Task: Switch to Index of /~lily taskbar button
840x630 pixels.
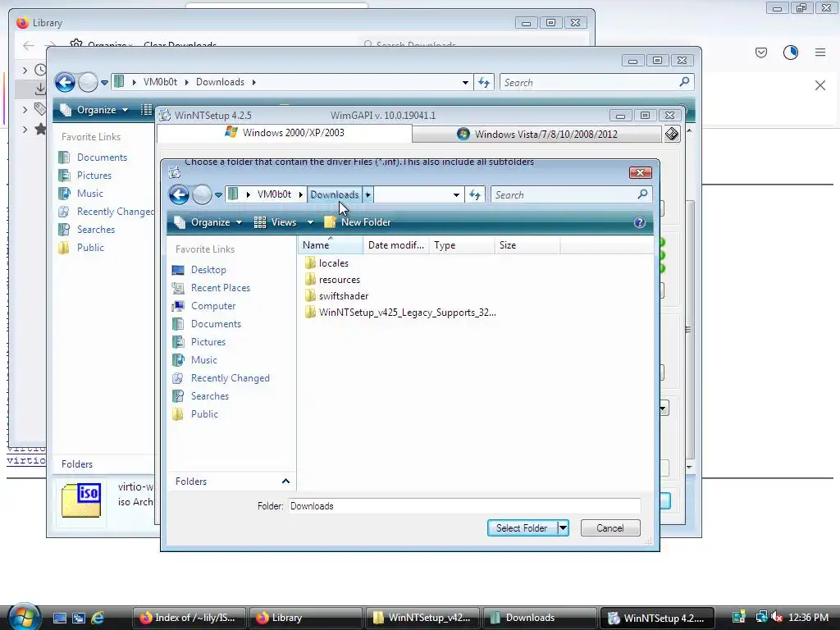Action: 189,618
